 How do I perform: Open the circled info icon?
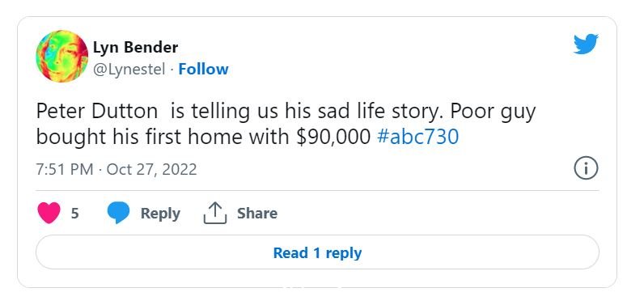click(586, 169)
